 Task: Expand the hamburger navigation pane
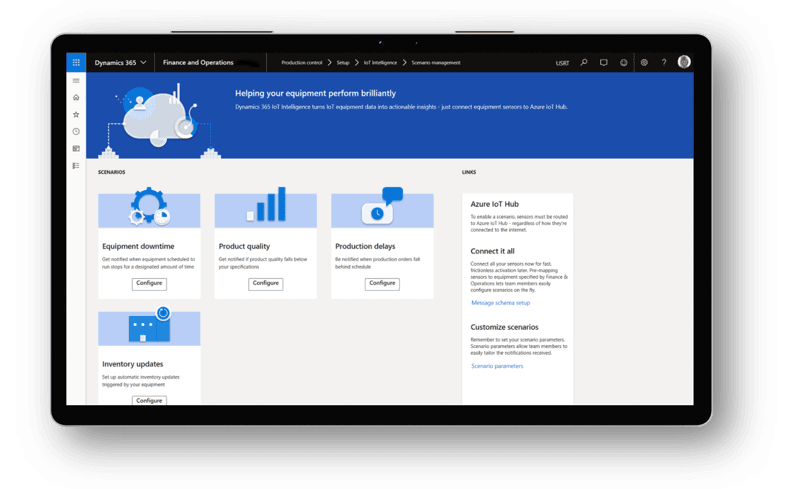(76, 81)
